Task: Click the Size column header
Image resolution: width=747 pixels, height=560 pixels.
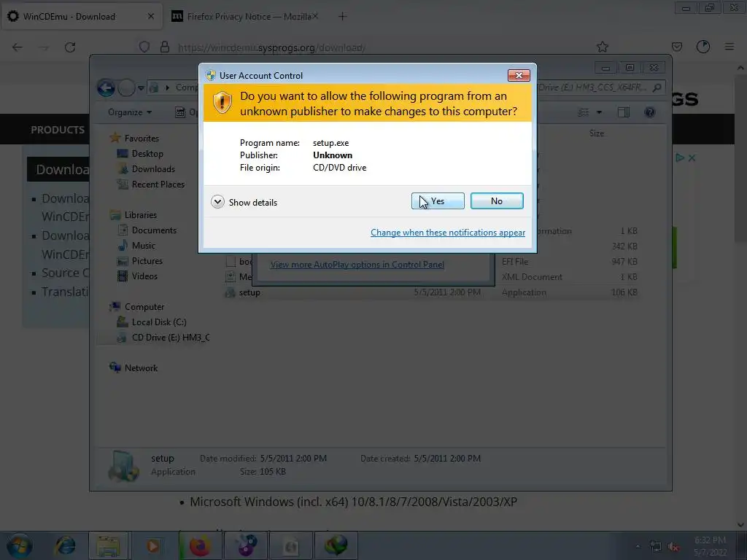Action: pos(597,133)
